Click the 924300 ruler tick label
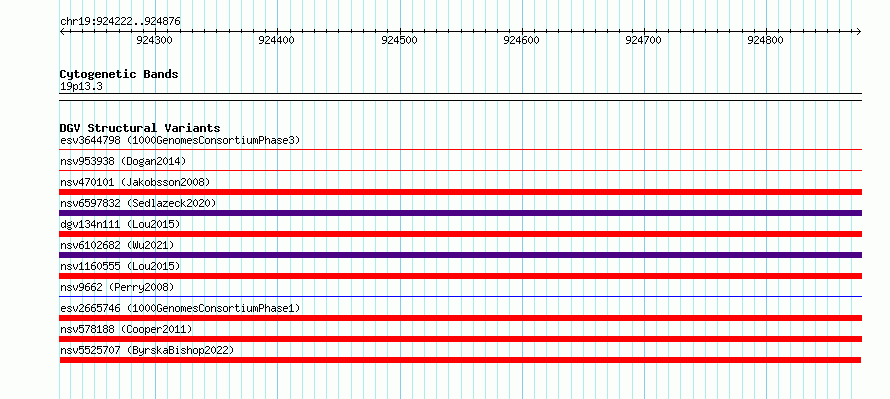 (154, 40)
